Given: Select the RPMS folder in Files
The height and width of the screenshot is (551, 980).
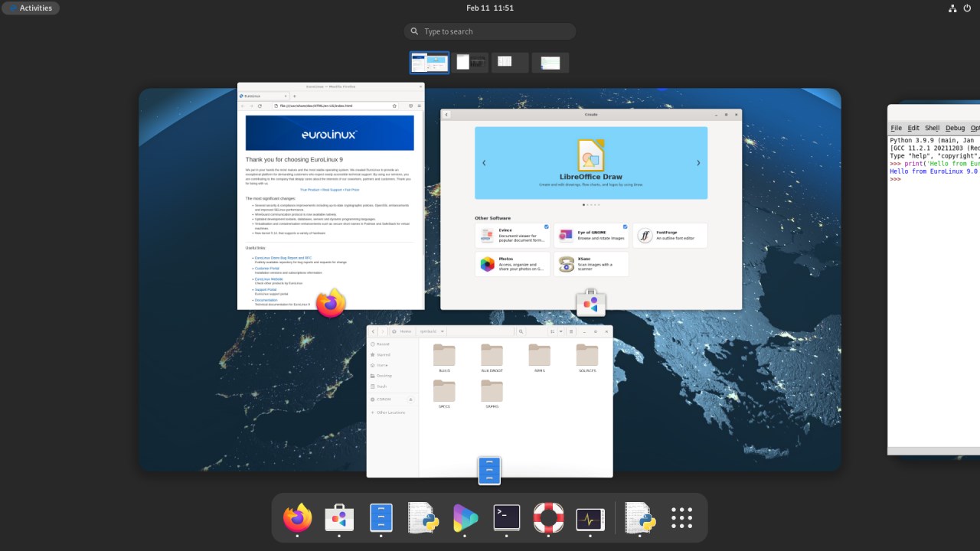Looking at the screenshot, I should tap(539, 358).
